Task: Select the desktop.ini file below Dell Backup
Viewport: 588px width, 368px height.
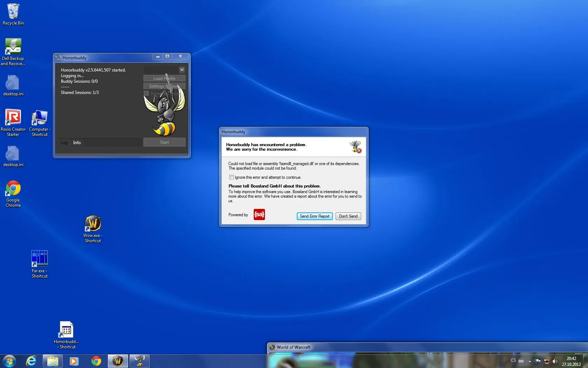Action: click(13, 85)
